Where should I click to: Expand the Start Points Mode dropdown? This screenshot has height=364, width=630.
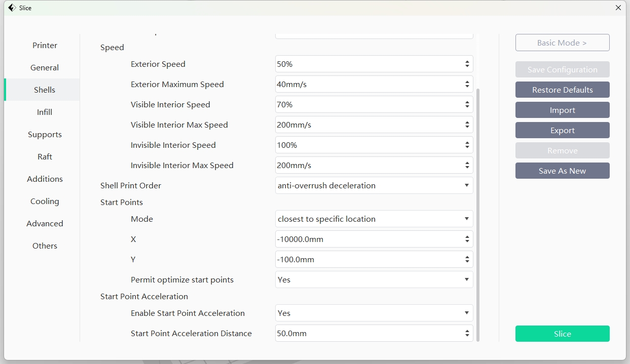[x=374, y=219]
